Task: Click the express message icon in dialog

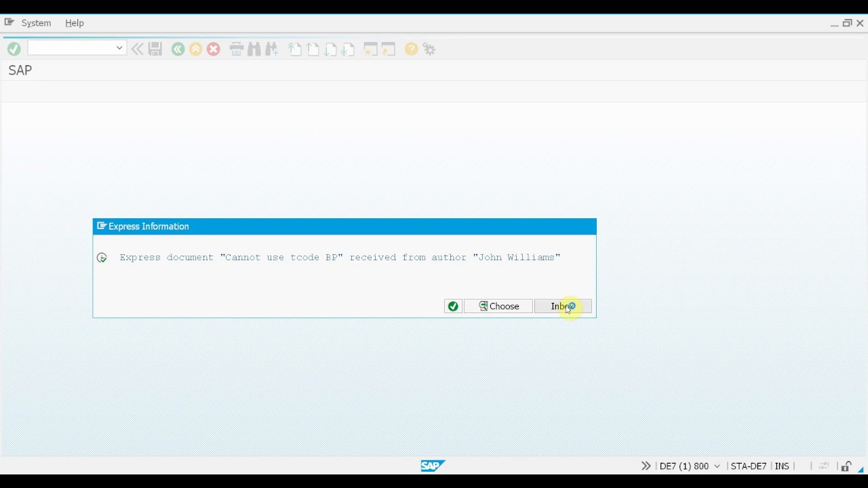Action: coord(102,258)
